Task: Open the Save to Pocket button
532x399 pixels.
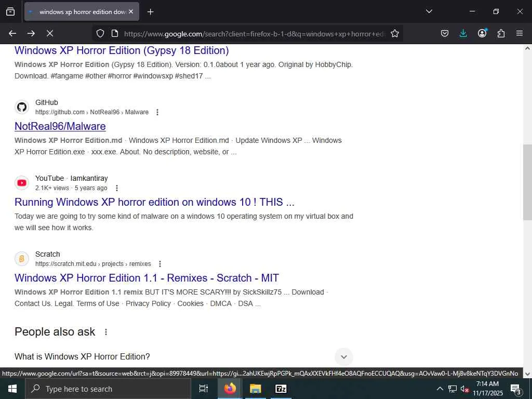Action: point(445,33)
